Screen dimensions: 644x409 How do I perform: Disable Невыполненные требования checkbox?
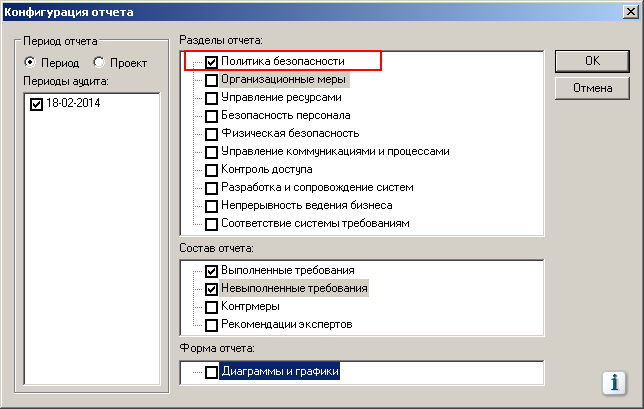pos(211,289)
